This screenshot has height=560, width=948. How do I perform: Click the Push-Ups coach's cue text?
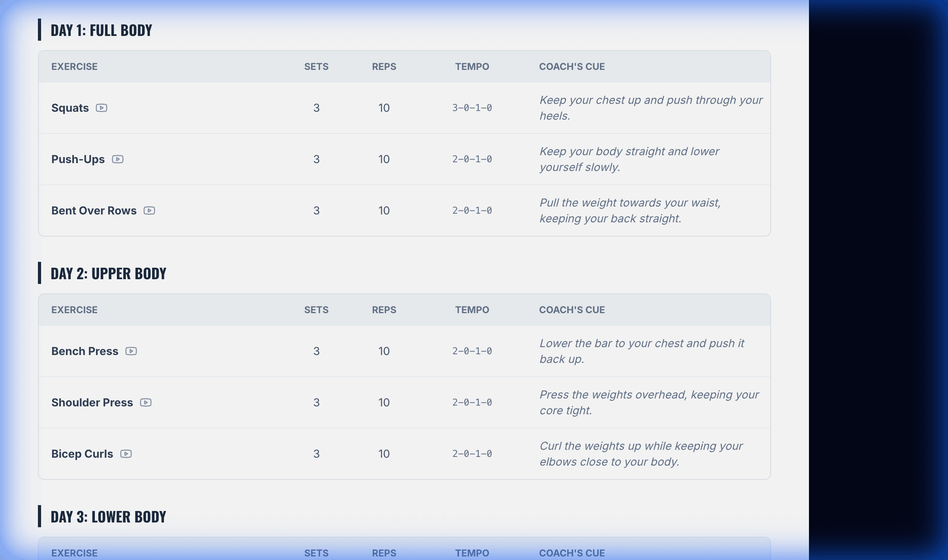[629, 159]
